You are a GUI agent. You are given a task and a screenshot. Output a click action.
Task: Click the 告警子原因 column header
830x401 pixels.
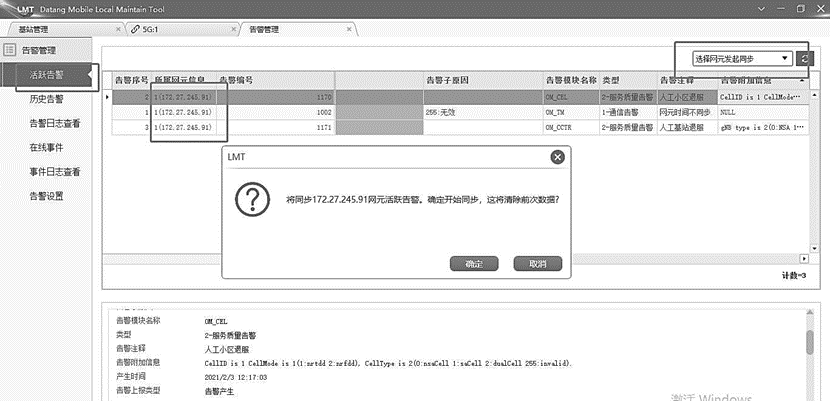coord(483,80)
